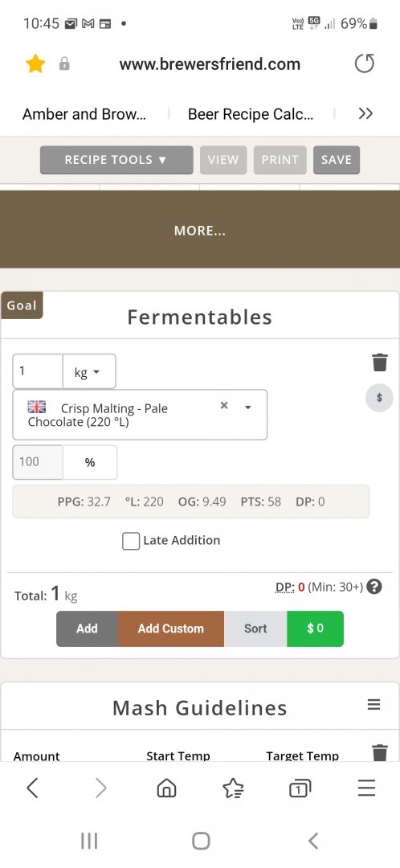
Task: Tap the diastatic power help question mark
Action: [374, 587]
